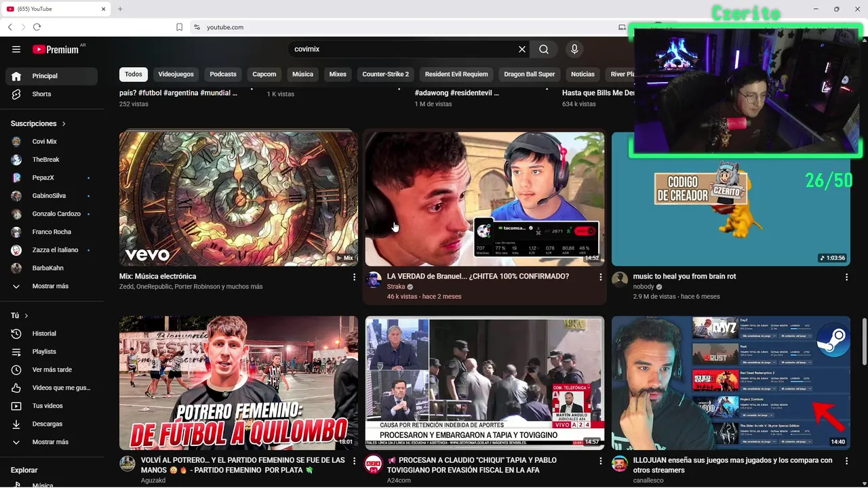Open Playlists in the sidebar

[x=52, y=352]
